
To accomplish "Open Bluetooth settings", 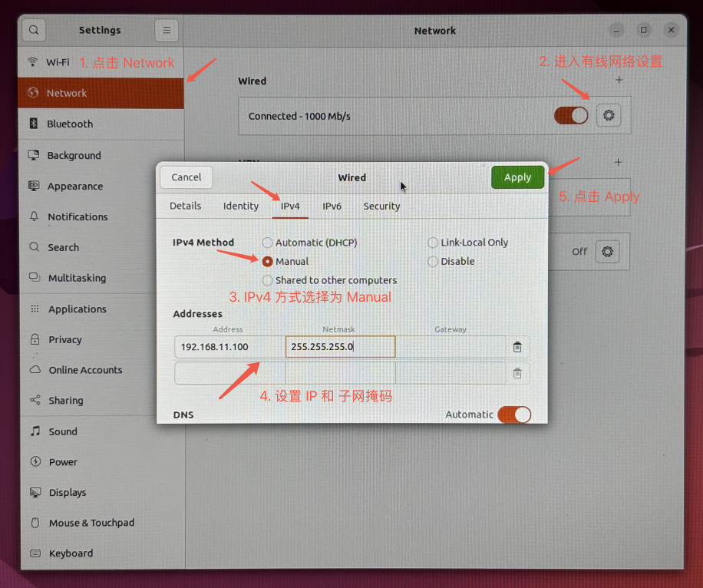I will pos(101,124).
